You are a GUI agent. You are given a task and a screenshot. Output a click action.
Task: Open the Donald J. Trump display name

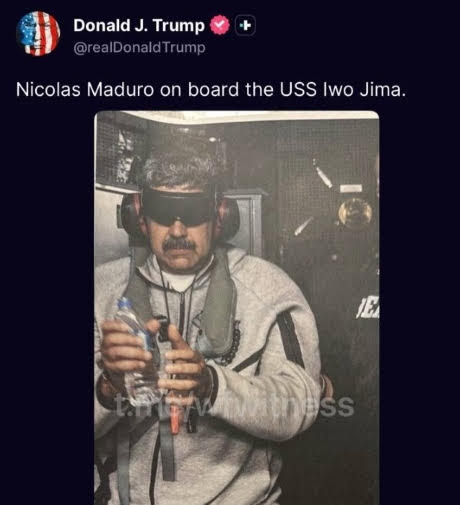pos(139,25)
